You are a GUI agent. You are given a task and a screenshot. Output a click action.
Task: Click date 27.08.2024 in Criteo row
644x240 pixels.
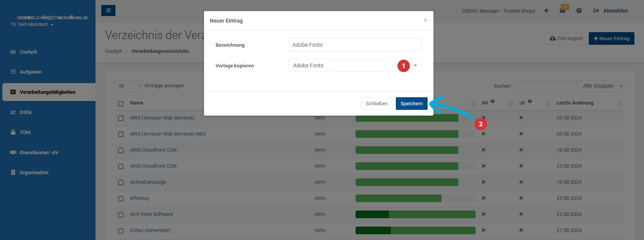click(x=569, y=230)
